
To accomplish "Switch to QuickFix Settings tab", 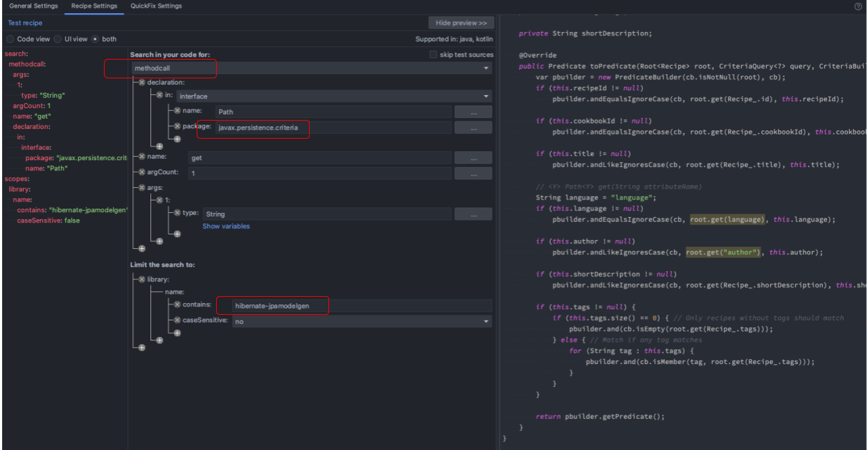I will pyautogui.click(x=157, y=6).
